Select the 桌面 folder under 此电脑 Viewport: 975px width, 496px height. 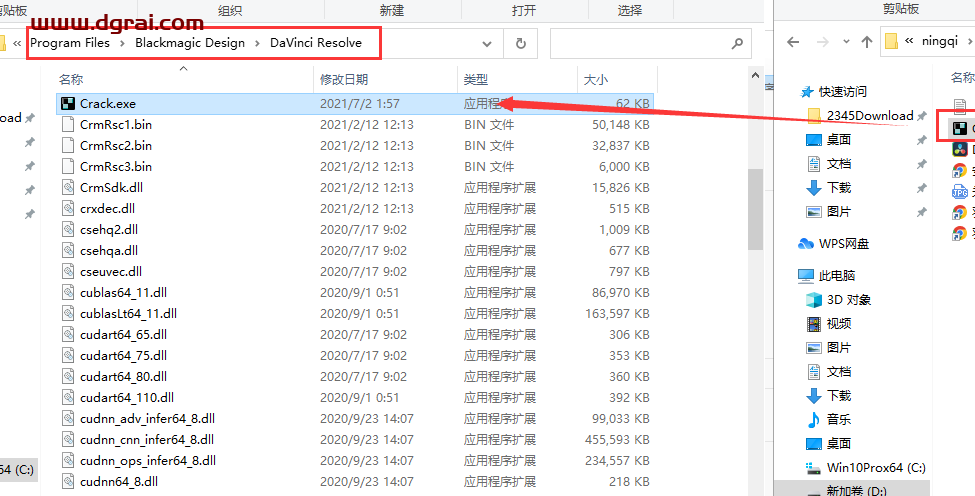pyautogui.click(x=839, y=444)
